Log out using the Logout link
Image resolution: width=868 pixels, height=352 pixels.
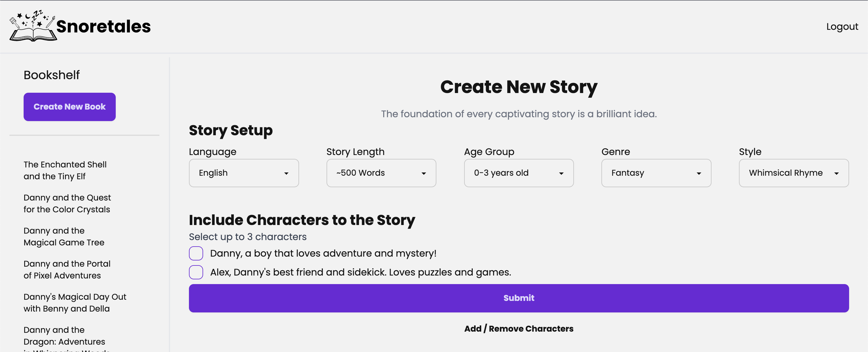842,27
